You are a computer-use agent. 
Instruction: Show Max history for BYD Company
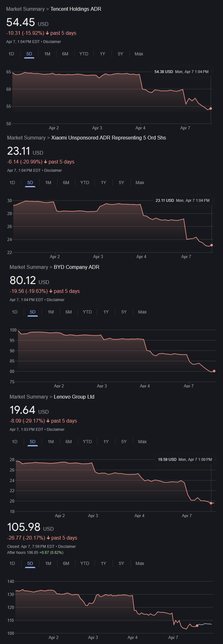tap(142, 312)
